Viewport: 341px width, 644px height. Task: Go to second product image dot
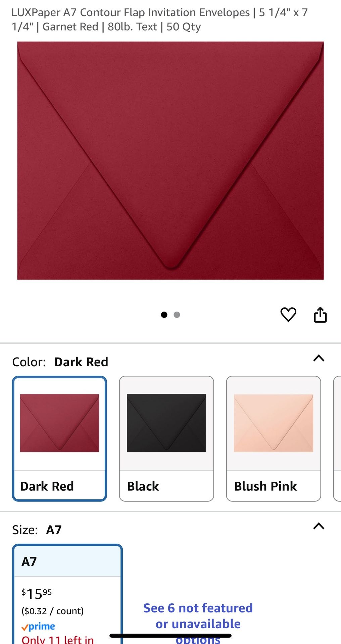pyautogui.click(x=177, y=315)
